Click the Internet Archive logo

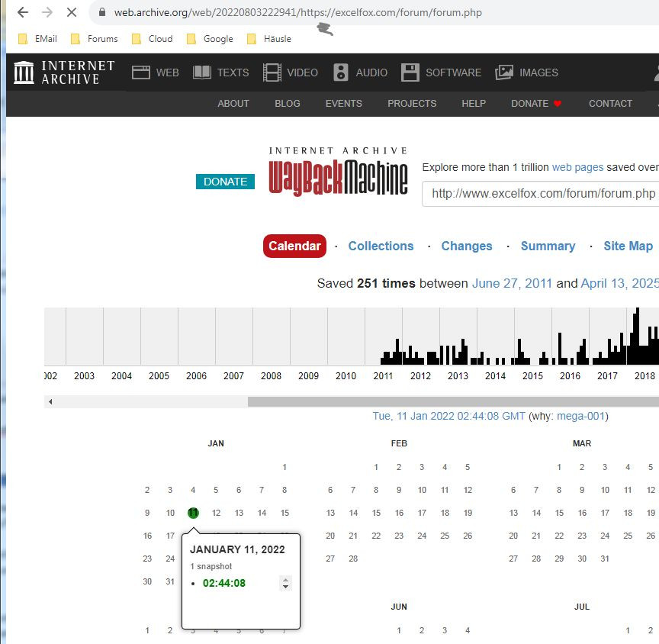[x=64, y=72]
